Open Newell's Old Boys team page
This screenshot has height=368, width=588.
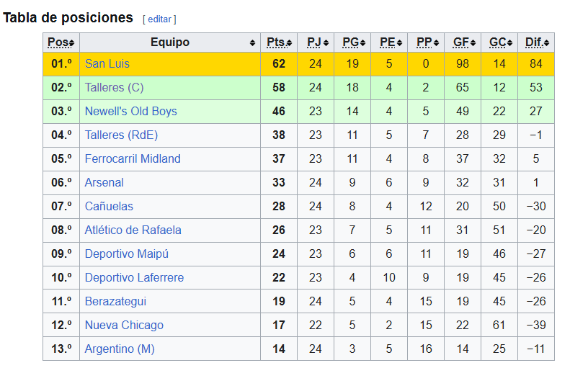131,112
